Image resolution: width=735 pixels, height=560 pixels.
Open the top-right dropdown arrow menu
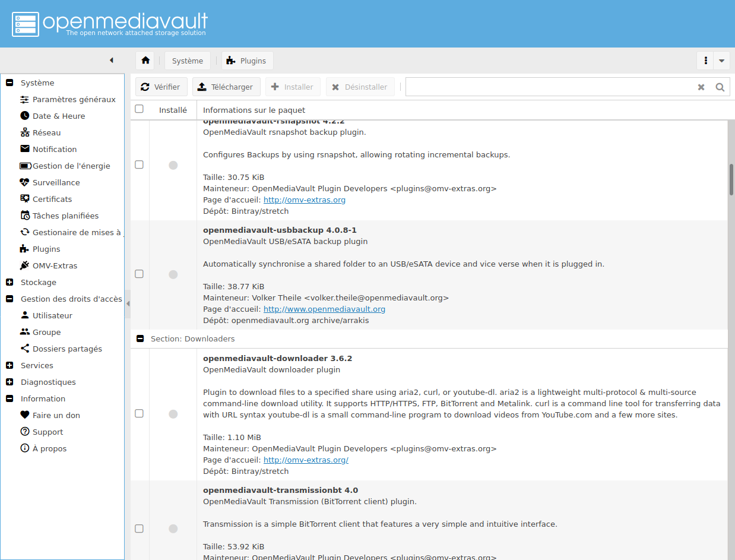click(721, 61)
